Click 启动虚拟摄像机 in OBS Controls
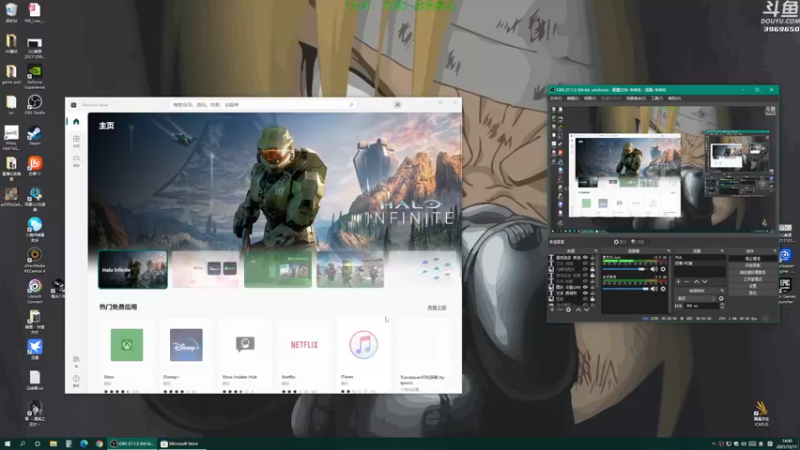The width and height of the screenshot is (800, 450). pos(753,272)
